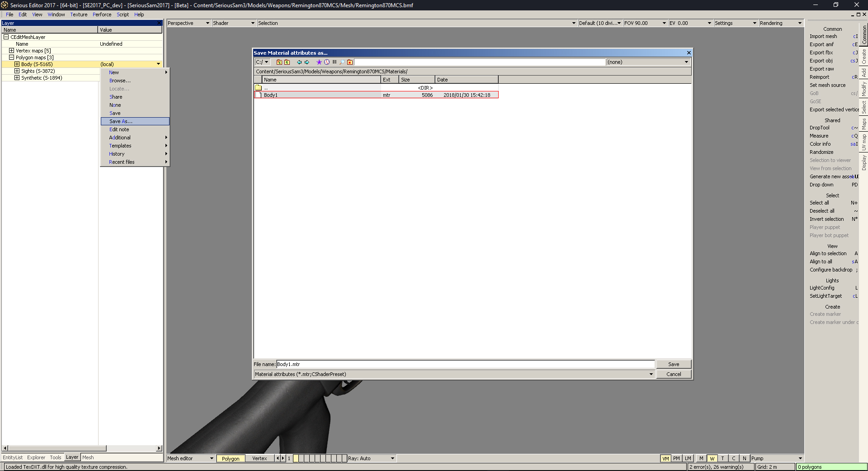Screen dimensions: 868x471
Task: Click the folder-E icon in the save dialog toolbar
Action: 279,62
